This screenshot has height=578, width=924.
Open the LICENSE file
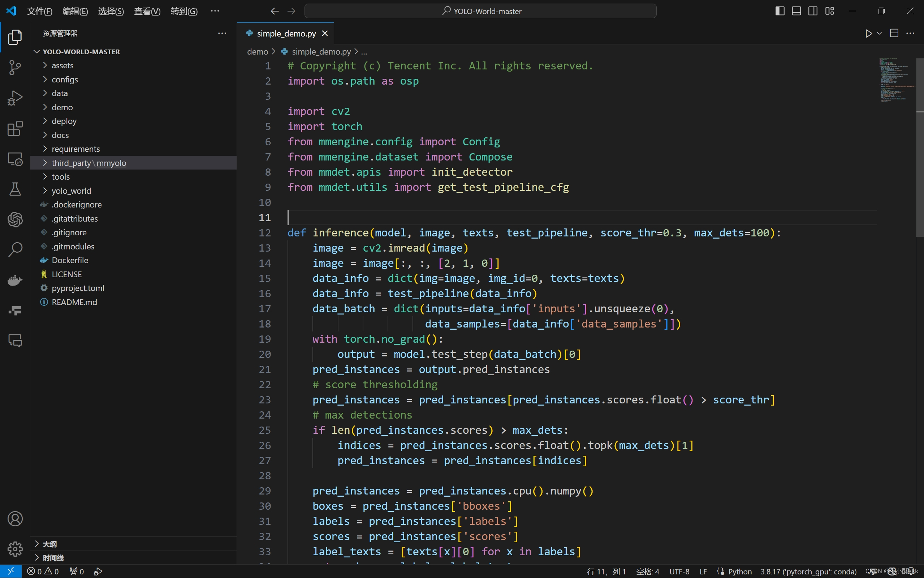pyautogui.click(x=133, y=274)
